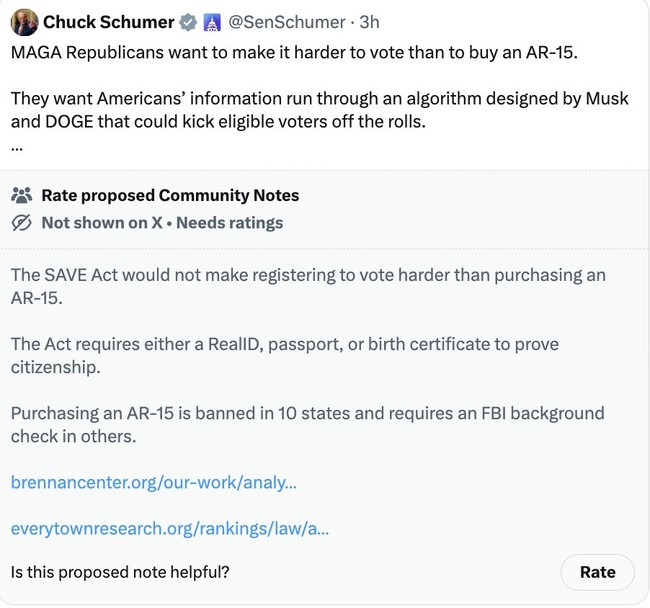This screenshot has height=608, width=650.
Task: Click the Community Notes people icon
Action: 22,195
